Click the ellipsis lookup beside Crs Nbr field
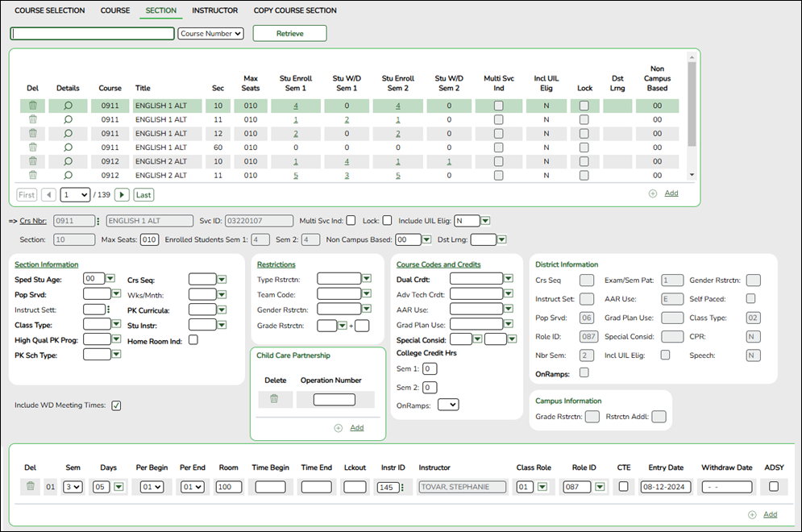The height and width of the screenshot is (532, 802). 98,220
